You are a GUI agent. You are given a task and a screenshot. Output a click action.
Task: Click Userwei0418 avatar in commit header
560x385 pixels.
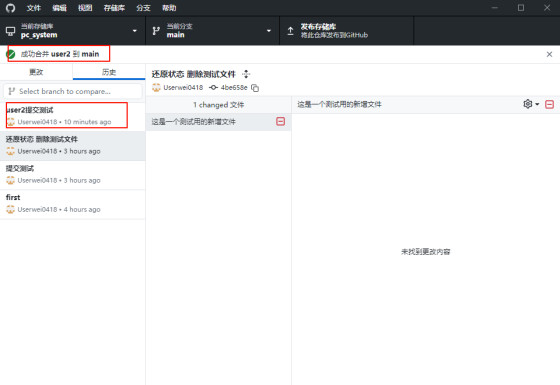(x=156, y=88)
